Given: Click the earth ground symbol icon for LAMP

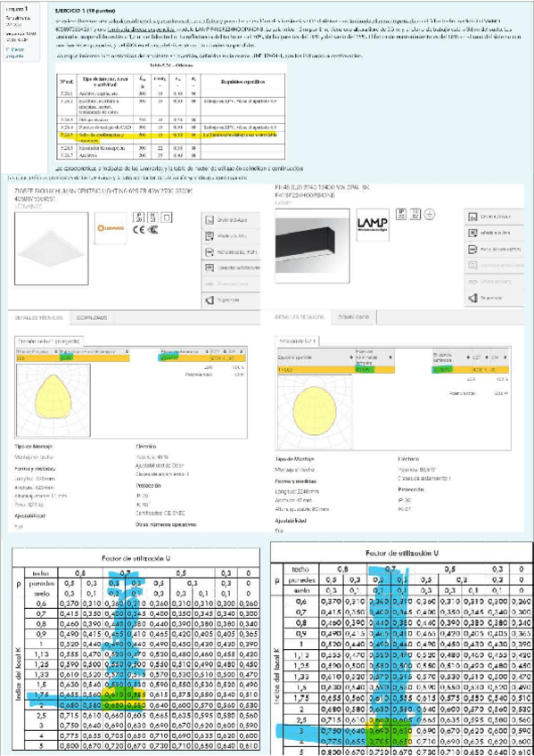Looking at the screenshot, I should coord(430,214).
